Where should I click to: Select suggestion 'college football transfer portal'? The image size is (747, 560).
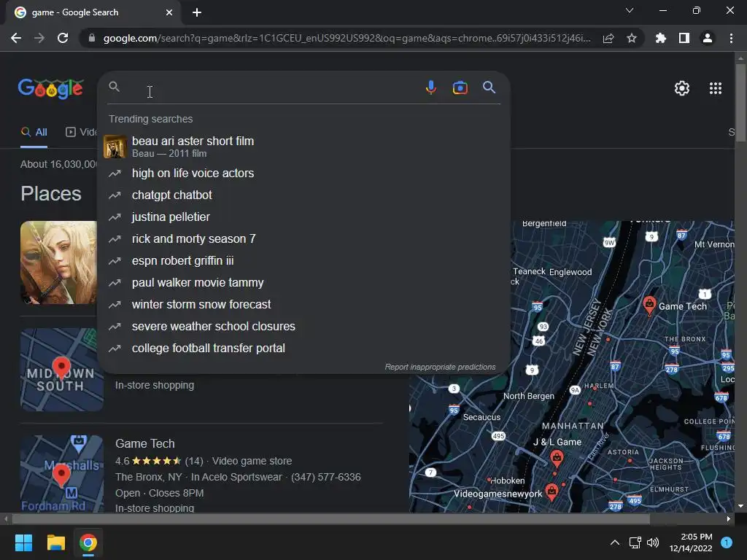click(304, 349)
